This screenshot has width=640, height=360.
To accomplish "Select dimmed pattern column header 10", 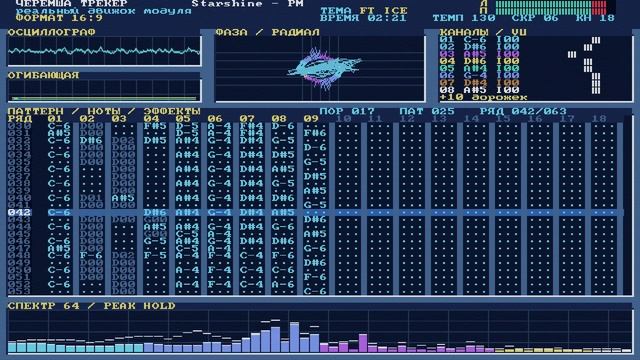I will pos(343,119).
